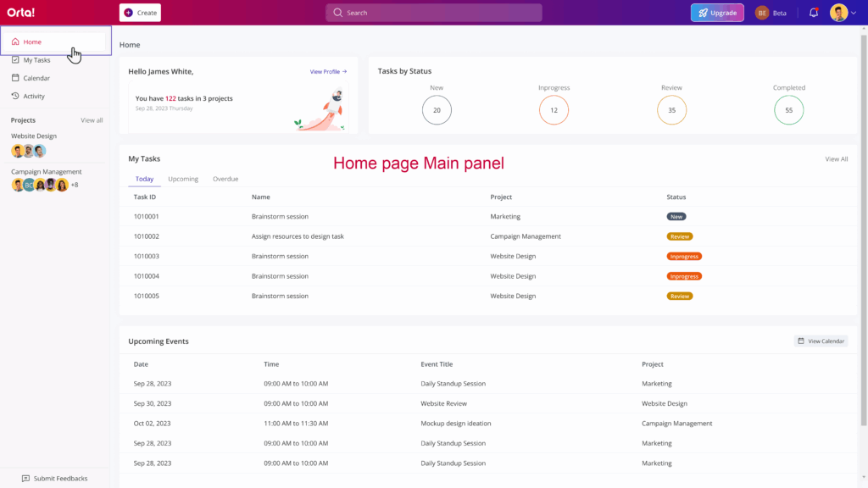Click the BE Beta workspace avatar

(762, 13)
